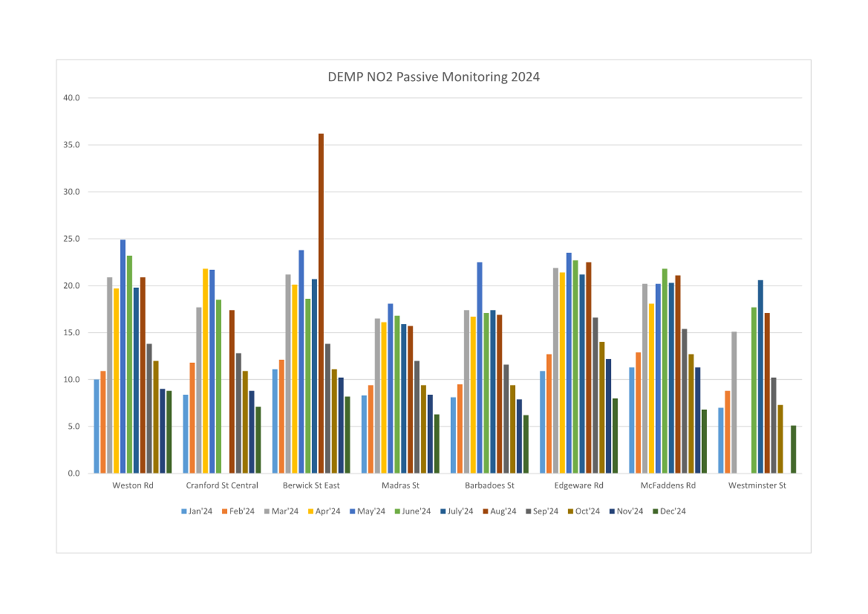Select the Apr'24 bar for Cranford St Central

tap(205, 371)
